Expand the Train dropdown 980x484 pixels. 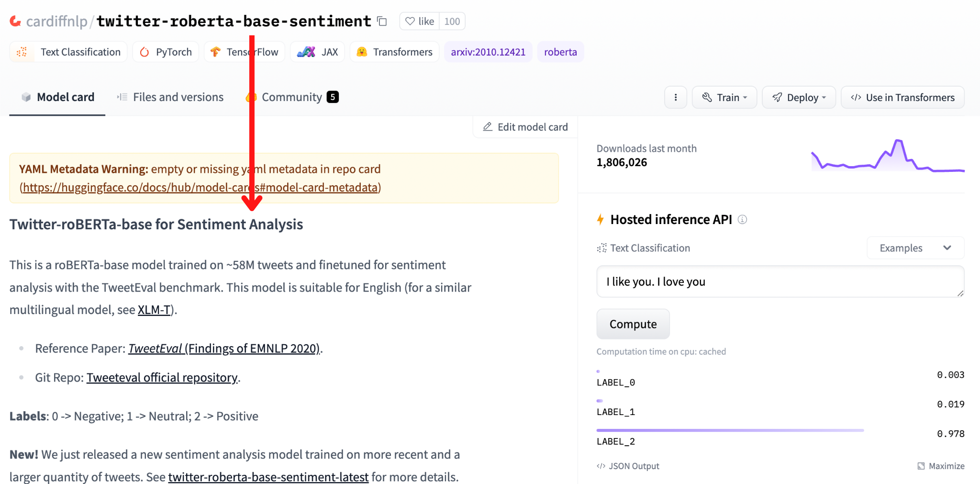pyautogui.click(x=724, y=97)
